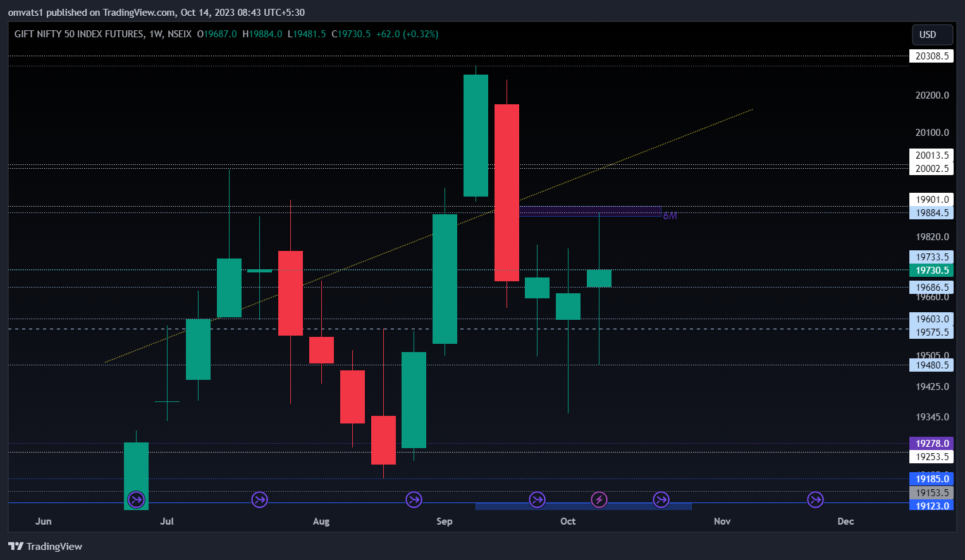Screen dimensions: 965x560
Task: Click the 20013.5 price label
Action: click(x=931, y=155)
